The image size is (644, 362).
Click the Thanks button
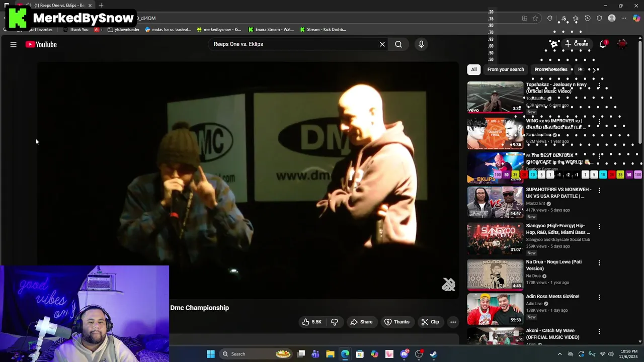(397, 322)
